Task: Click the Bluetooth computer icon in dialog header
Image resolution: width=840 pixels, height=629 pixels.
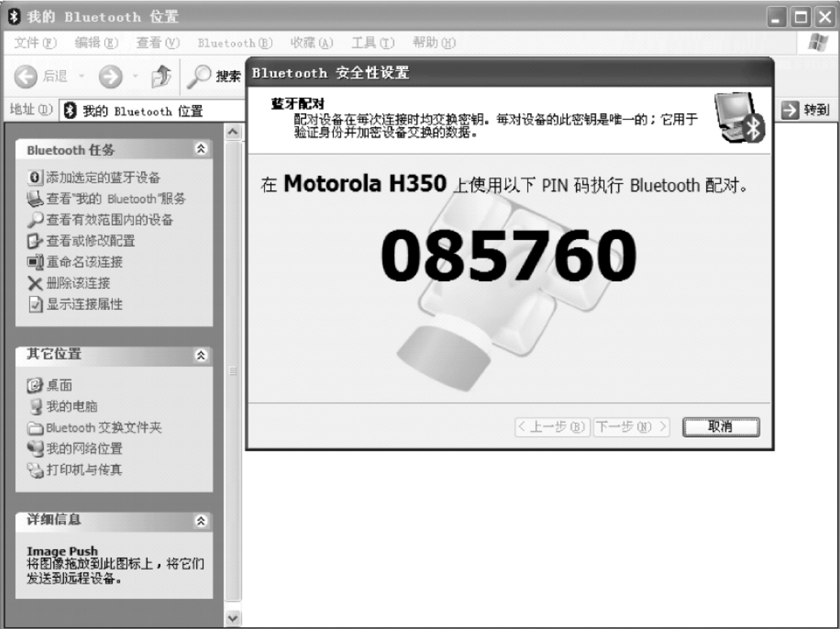Action: coord(740,118)
